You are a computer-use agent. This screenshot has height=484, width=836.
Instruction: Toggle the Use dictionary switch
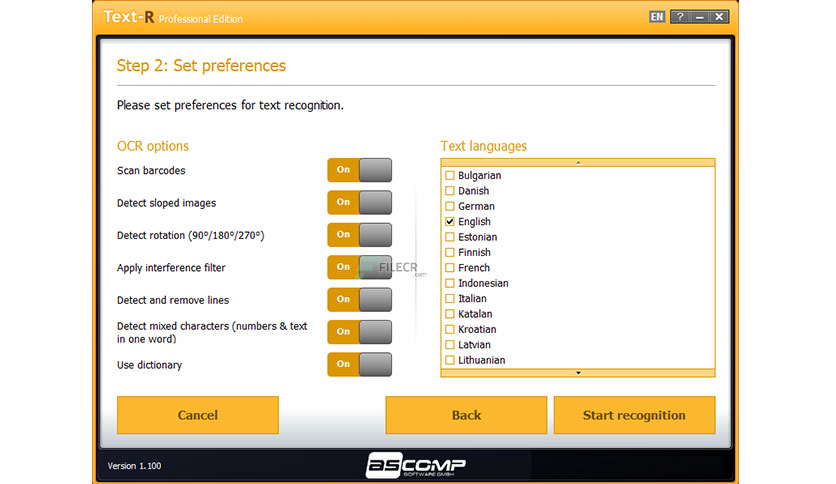(359, 364)
